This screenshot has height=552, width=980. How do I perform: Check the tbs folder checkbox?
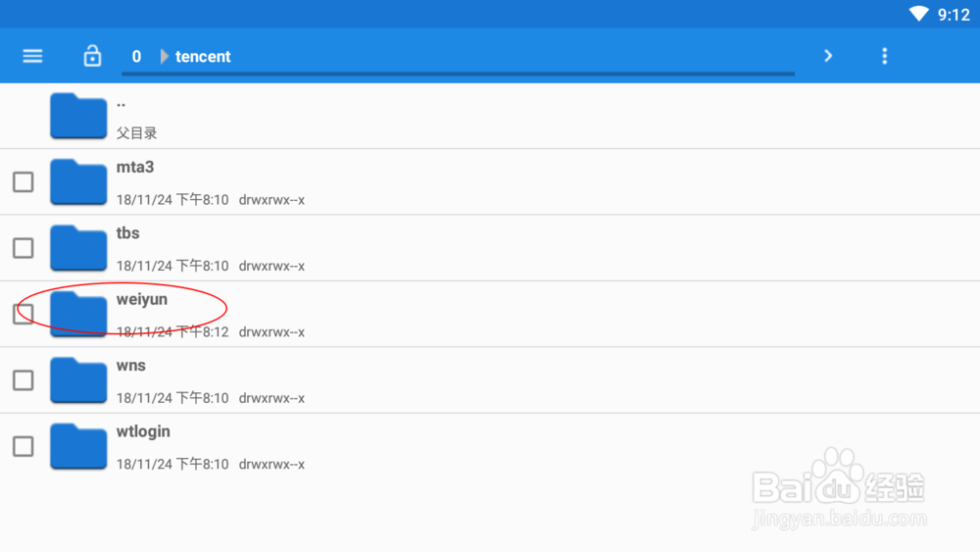pyautogui.click(x=24, y=248)
